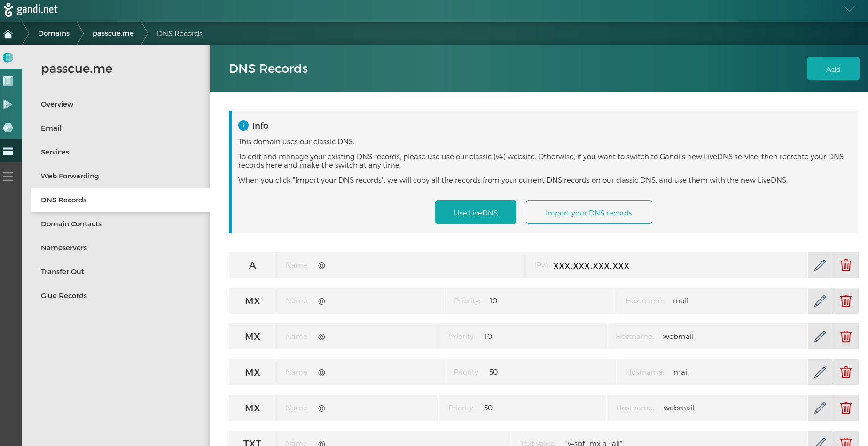The image size is (868, 446).
Task: Edit MX priority 10 mail record
Action: [x=820, y=301]
